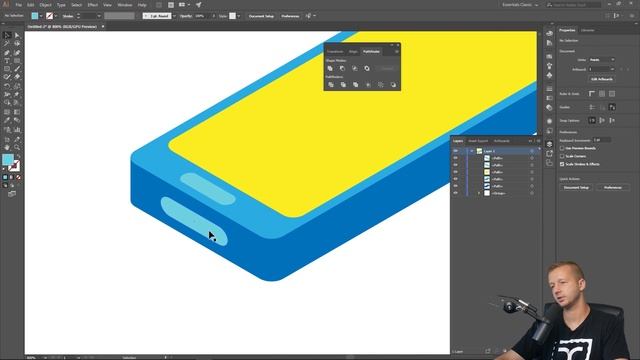Click Merge in Pathfinders row
This screenshot has width=640, height=360.
click(x=356, y=84)
